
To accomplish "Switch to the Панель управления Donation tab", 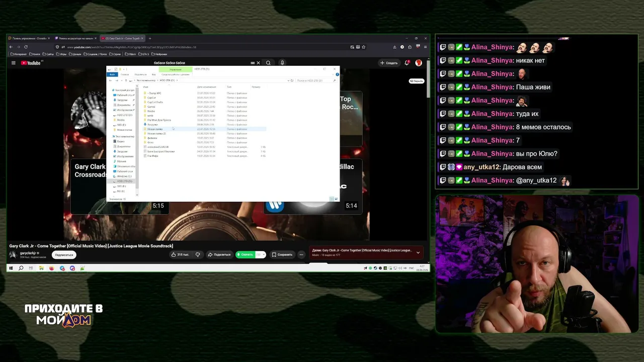I will [29, 38].
